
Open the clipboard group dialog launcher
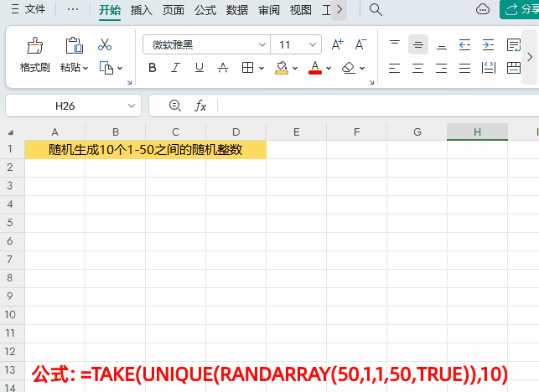pyautogui.click(x=129, y=82)
